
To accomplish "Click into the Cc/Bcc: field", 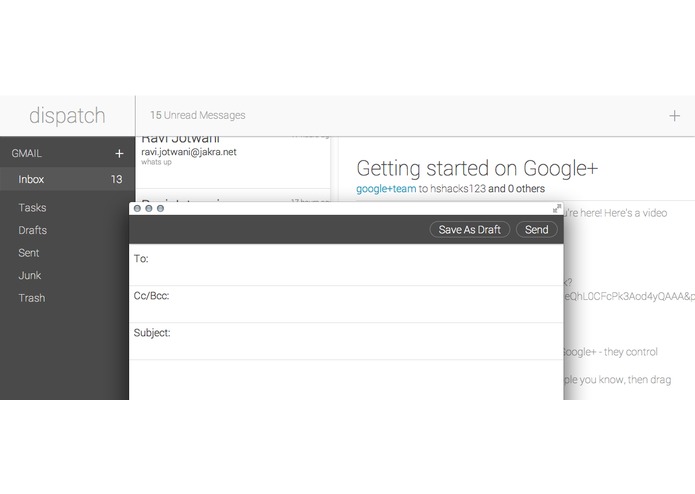I will pos(346,304).
